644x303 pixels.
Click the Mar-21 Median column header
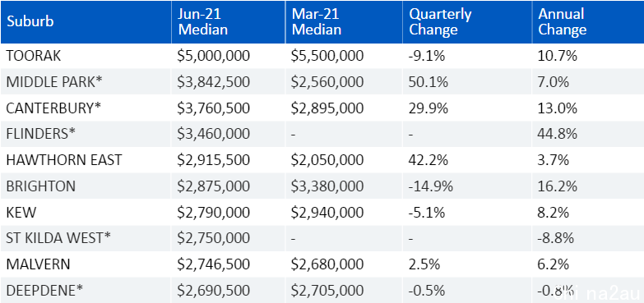pos(317,21)
